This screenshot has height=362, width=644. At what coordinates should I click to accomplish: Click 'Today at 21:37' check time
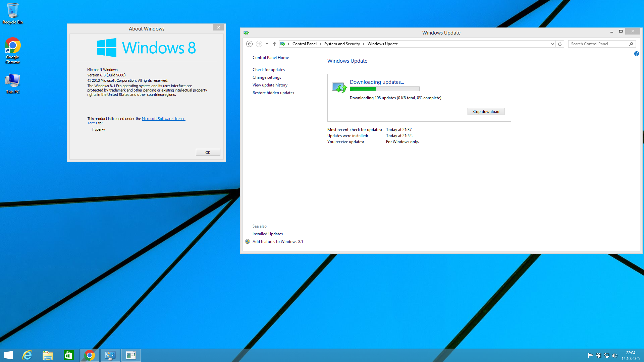pyautogui.click(x=399, y=130)
